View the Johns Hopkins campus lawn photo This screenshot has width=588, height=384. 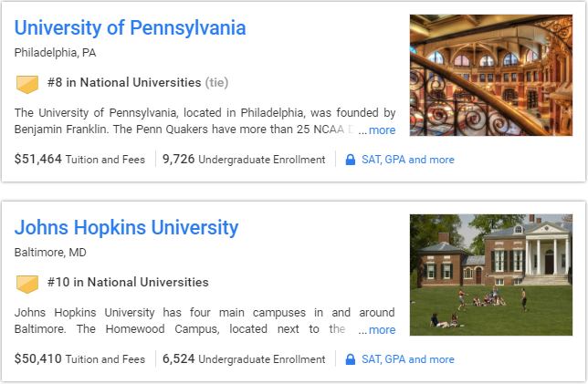click(x=490, y=275)
